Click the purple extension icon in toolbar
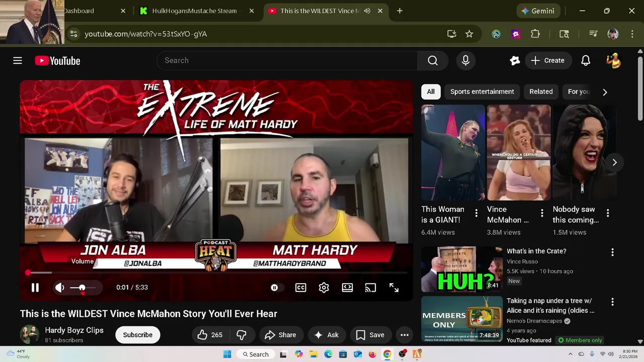Screen dimensions: 644x362 tap(516, 34)
